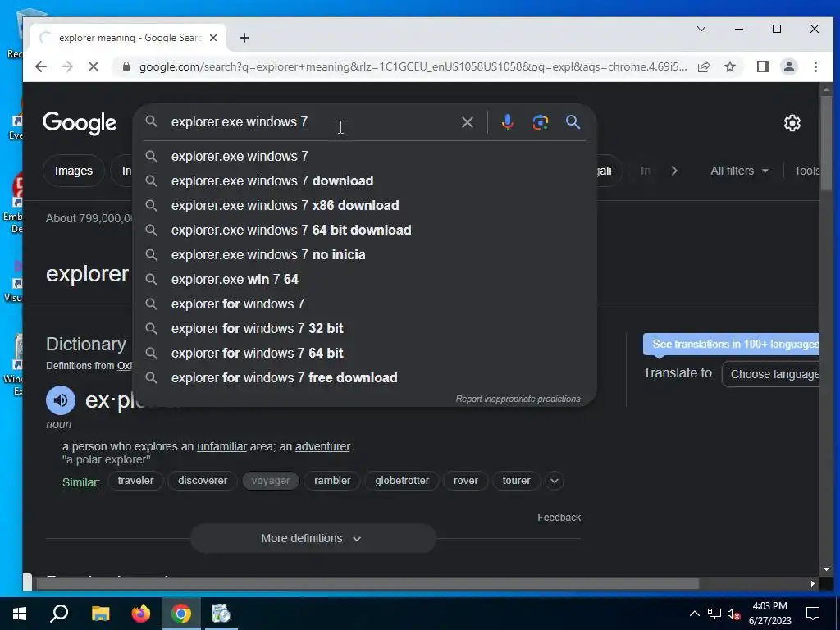Viewport: 840px width, 630px height.
Task: Go back to the previous page
Action: tap(41, 66)
